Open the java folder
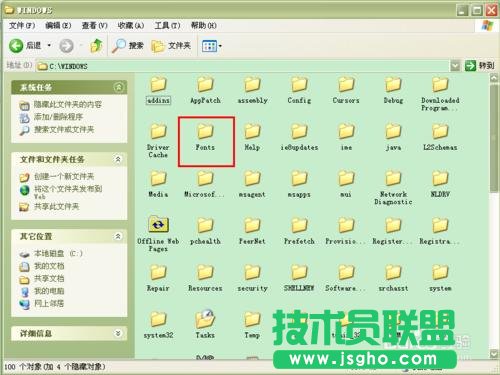Screen dimensions: 500x375 [393, 137]
